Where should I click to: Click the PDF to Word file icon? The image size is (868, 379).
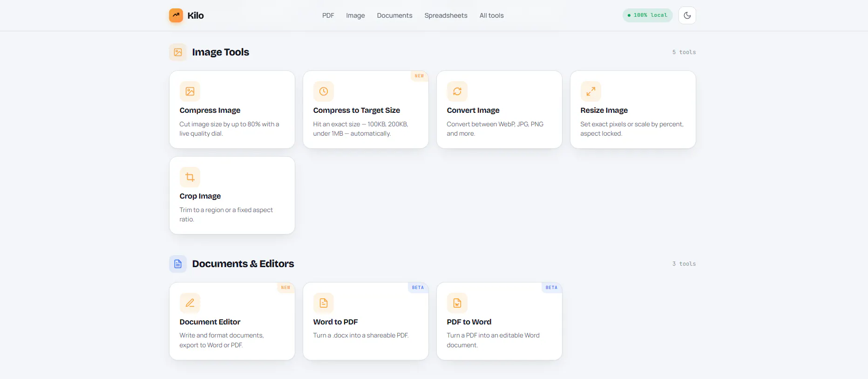click(457, 303)
